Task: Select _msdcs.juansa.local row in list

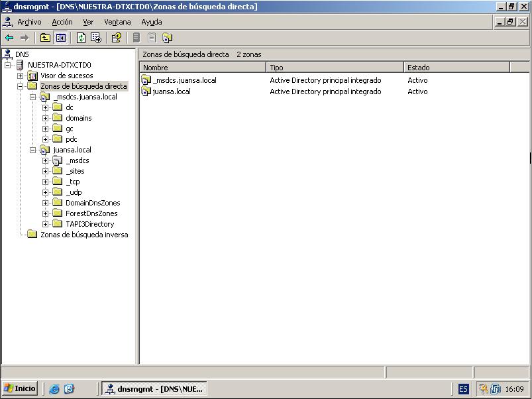Action: [x=185, y=80]
